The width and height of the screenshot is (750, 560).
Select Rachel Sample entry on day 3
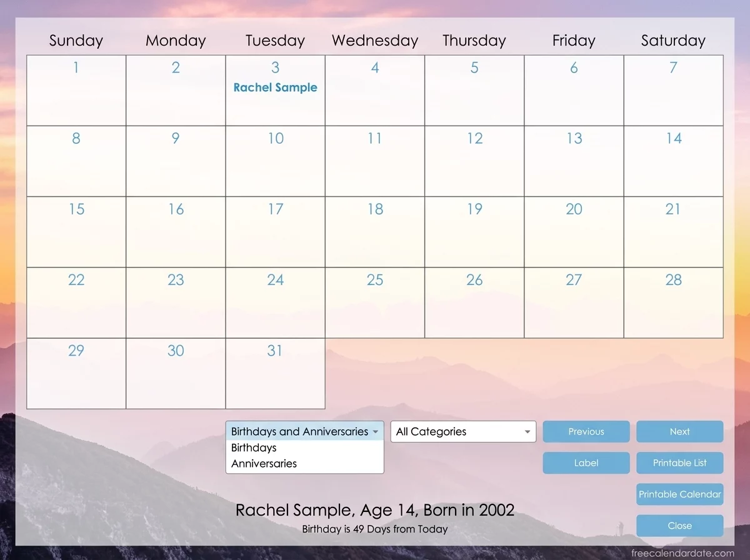point(275,87)
